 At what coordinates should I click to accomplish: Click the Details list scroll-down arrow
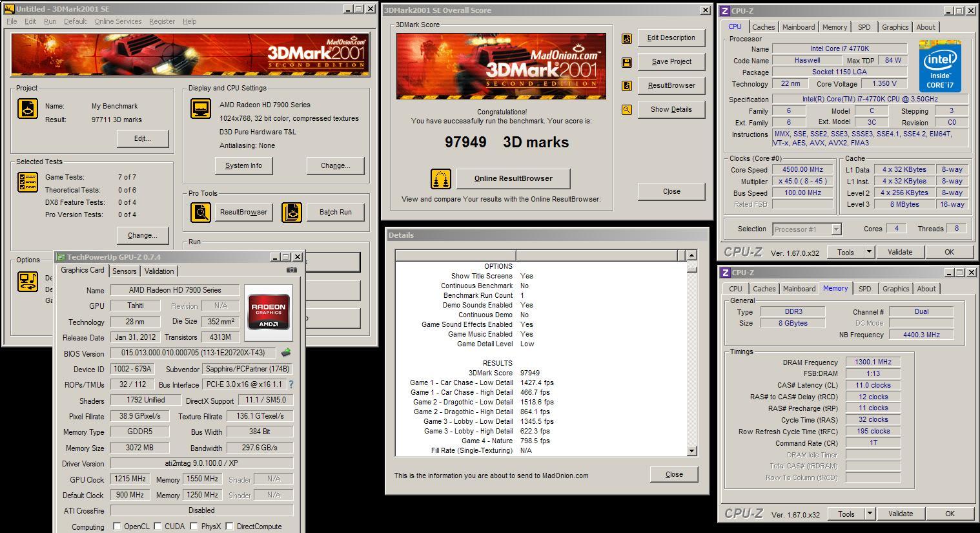pyautogui.click(x=691, y=451)
